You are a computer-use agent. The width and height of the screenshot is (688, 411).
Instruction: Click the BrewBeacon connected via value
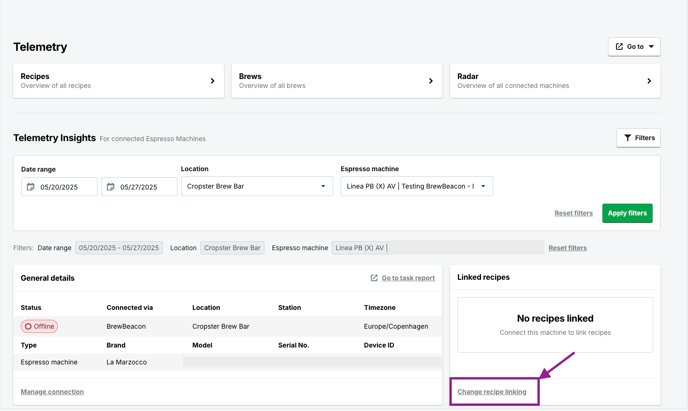point(126,326)
